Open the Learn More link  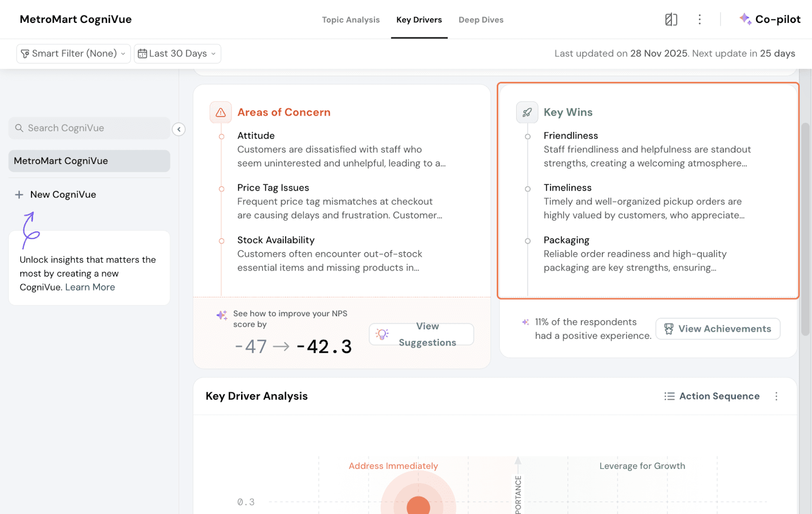click(x=90, y=287)
